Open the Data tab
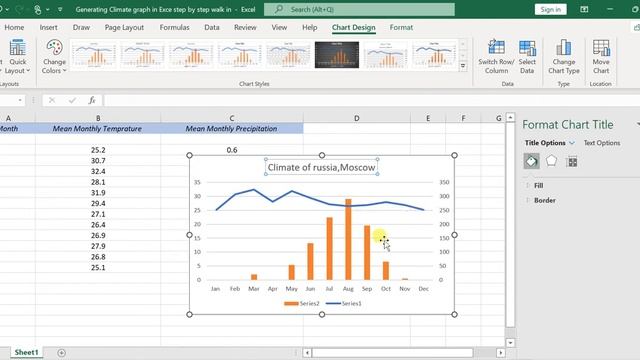640x360 pixels. point(212,27)
